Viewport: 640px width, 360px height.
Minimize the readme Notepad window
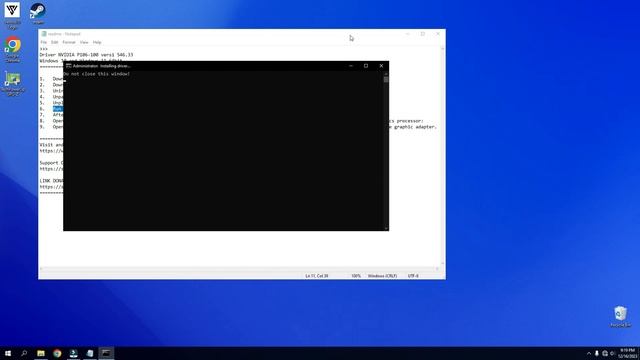(x=407, y=34)
